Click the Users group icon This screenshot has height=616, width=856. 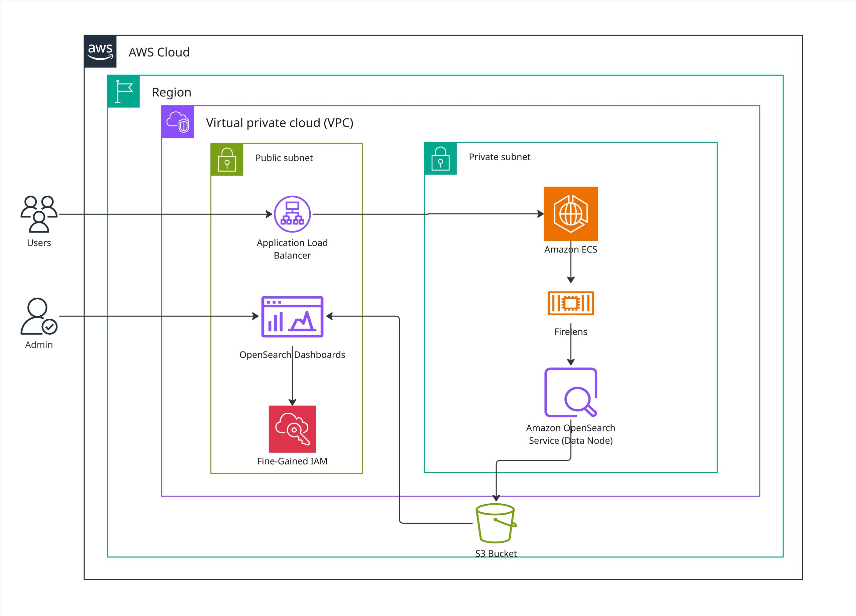[x=39, y=214]
